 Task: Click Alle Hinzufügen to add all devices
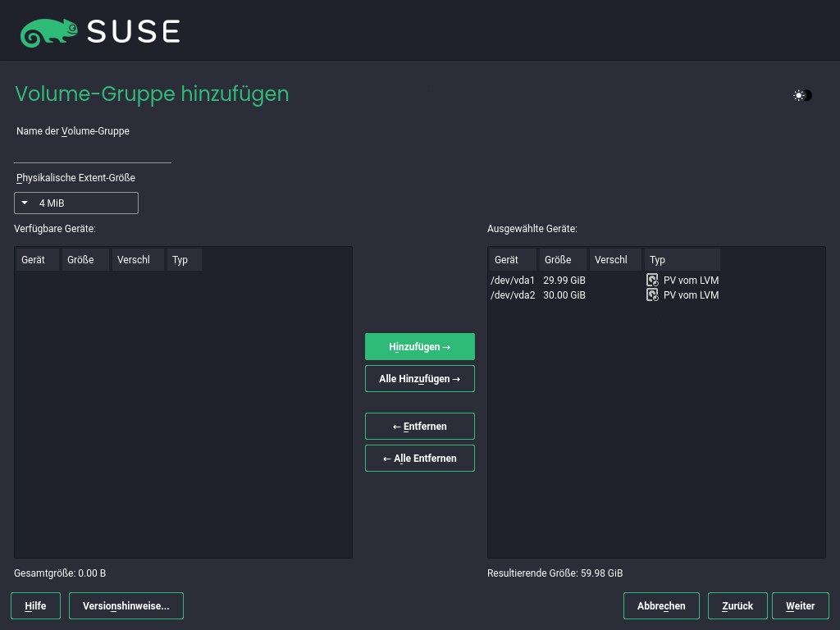click(x=419, y=379)
